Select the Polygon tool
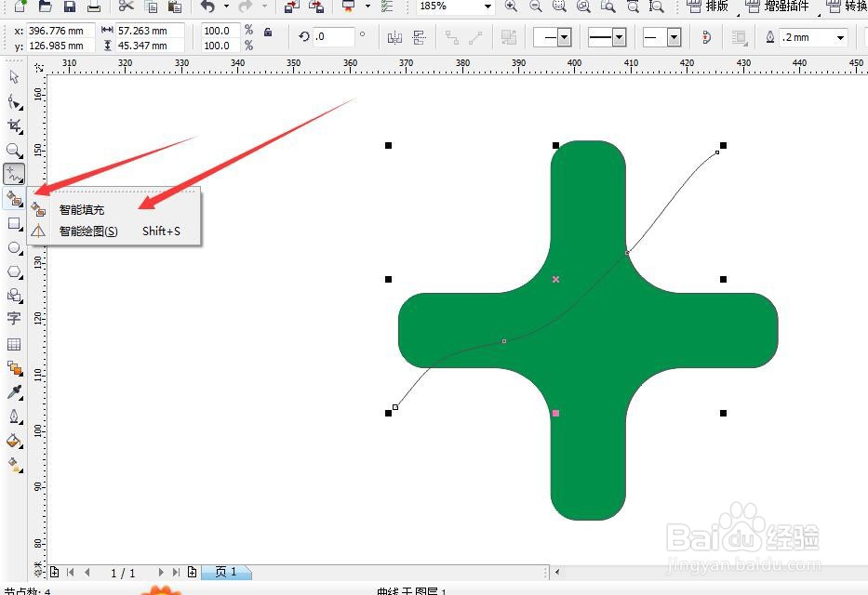This screenshot has width=868, height=595. pyautogui.click(x=14, y=272)
